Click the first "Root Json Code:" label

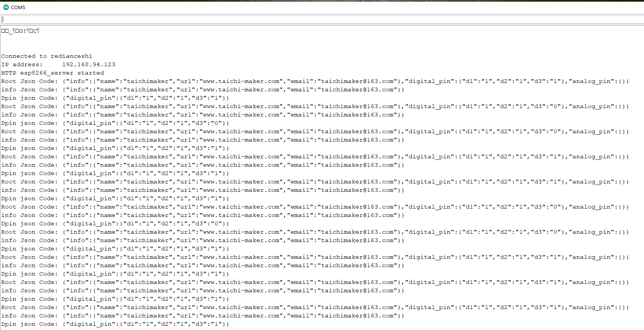pos(29,81)
